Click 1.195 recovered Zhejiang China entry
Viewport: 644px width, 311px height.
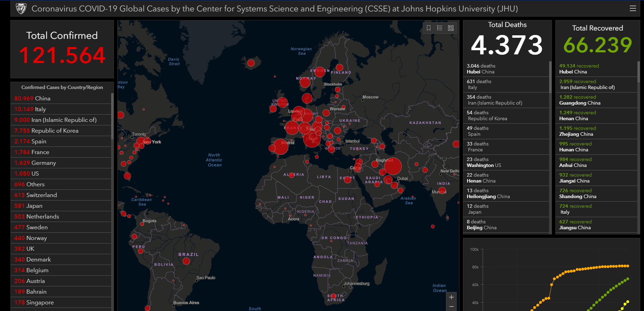[x=596, y=131]
